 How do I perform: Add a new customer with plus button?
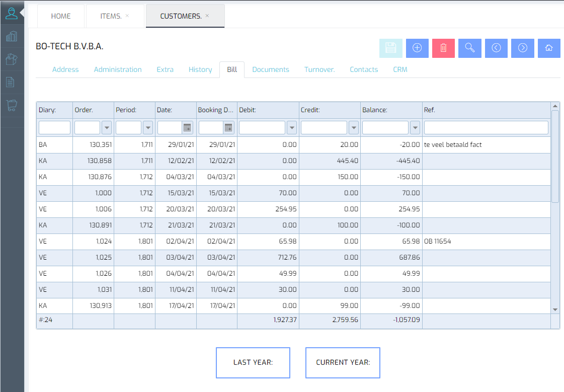(417, 48)
